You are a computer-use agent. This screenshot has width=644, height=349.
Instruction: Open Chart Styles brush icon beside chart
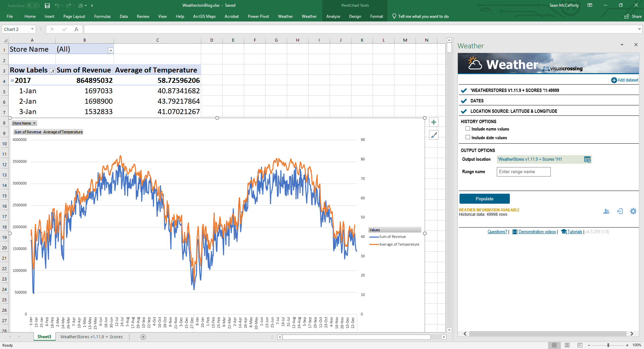pyautogui.click(x=433, y=135)
